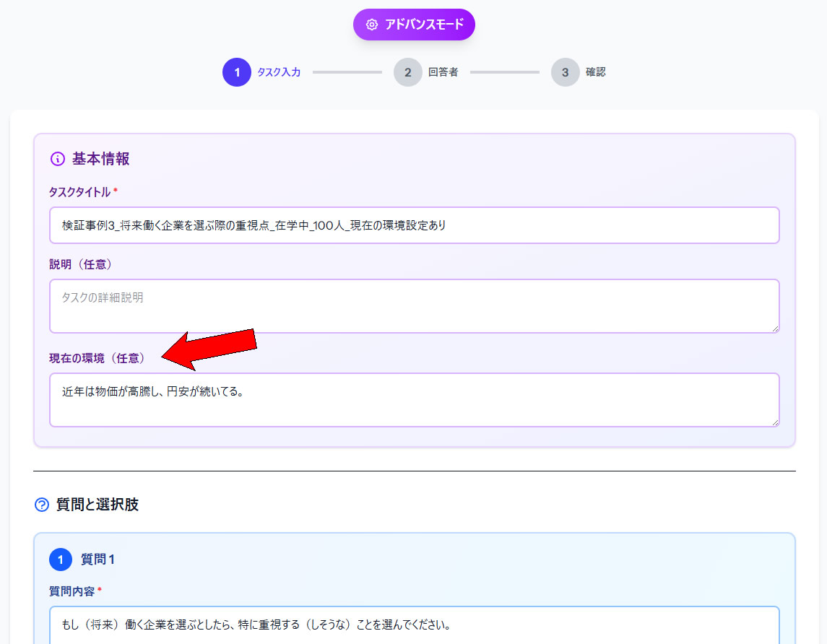Click inside the 現在の環境 text area
The image size is (827, 644).
point(414,400)
